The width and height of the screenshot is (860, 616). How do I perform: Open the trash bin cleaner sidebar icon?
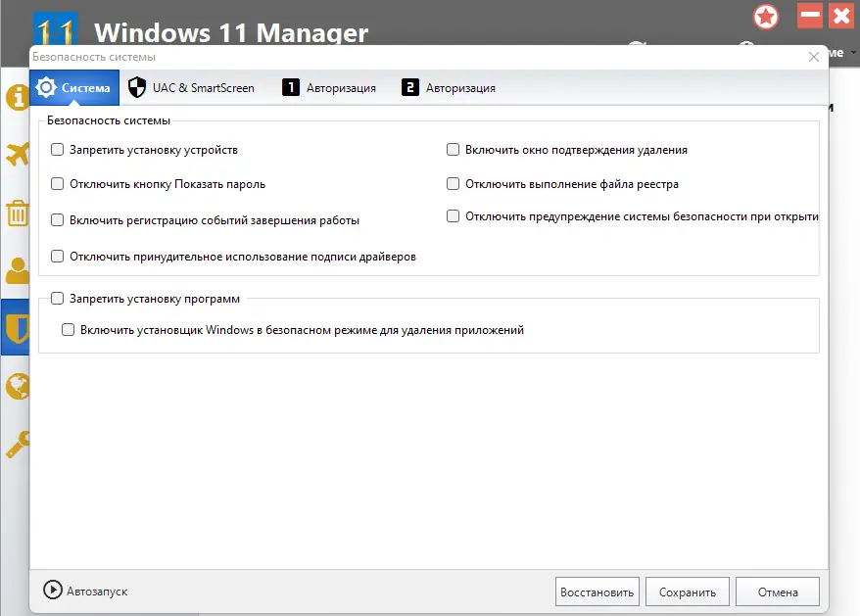pos(16,212)
